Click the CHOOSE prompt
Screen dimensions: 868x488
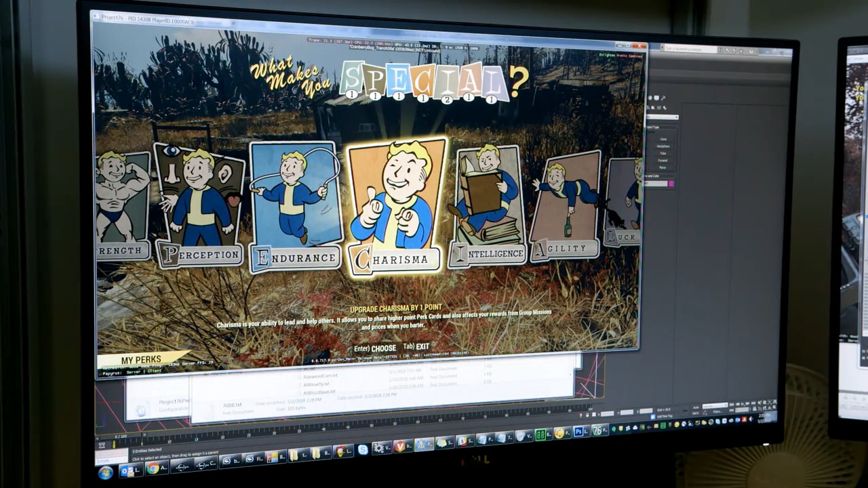375,348
